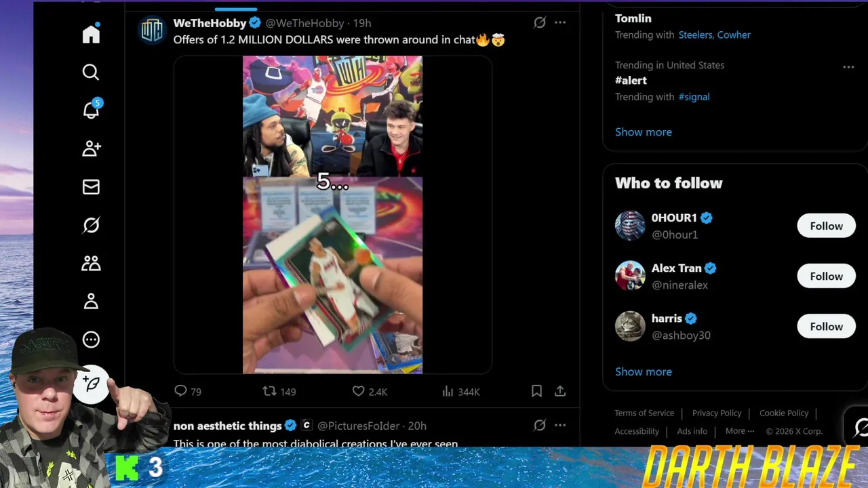Open the Messages envelope icon
Screen dimensions: 868x488
click(x=91, y=187)
